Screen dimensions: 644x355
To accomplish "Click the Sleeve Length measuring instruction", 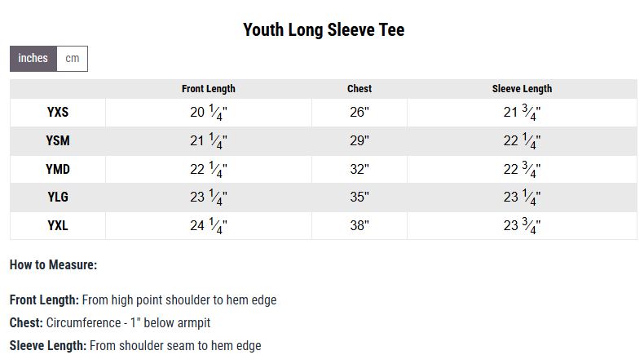I will pos(135,346).
